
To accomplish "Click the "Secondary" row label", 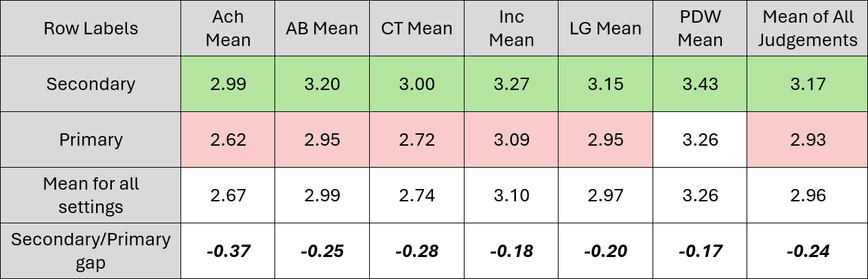I will pyautogui.click(x=91, y=84).
